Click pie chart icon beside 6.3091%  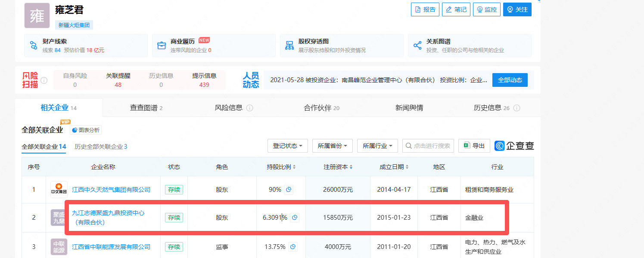pos(295,218)
